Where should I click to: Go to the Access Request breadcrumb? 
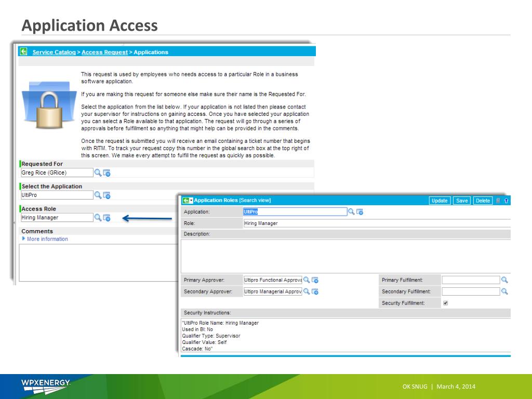(104, 52)
